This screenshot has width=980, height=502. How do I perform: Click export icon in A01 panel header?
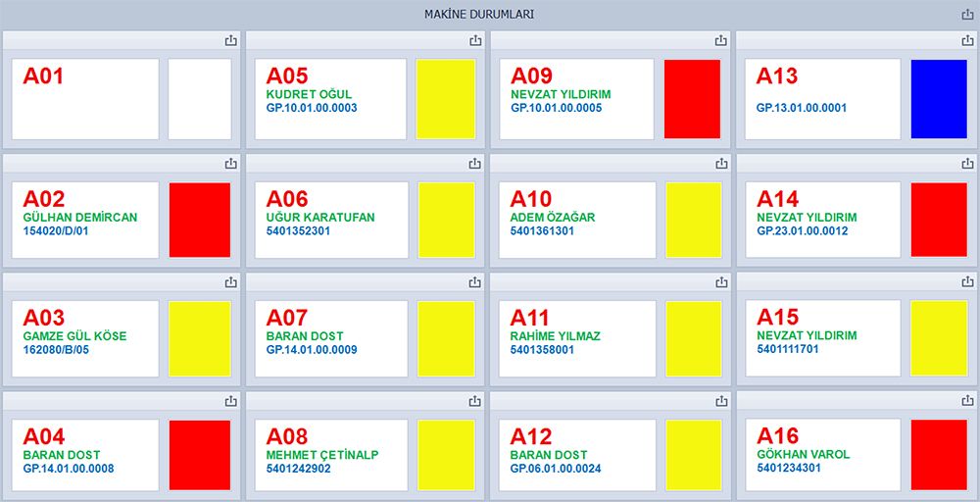tap(230, 40)
